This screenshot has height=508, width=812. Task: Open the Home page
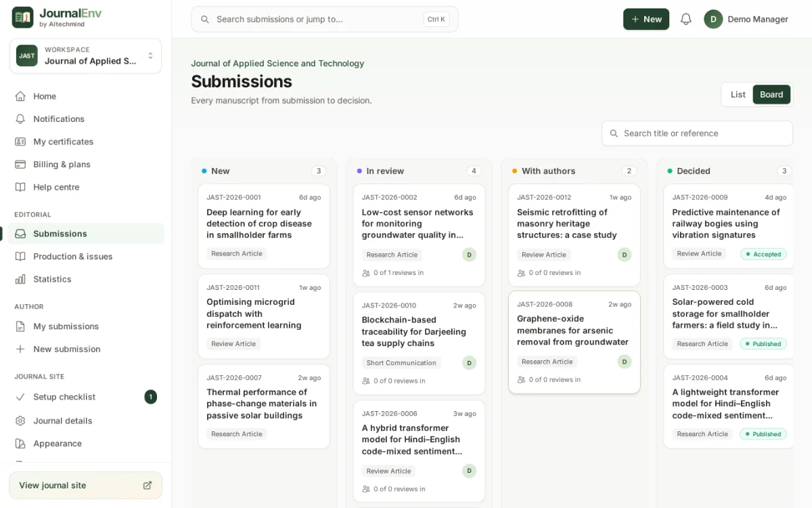pos(86,96)
